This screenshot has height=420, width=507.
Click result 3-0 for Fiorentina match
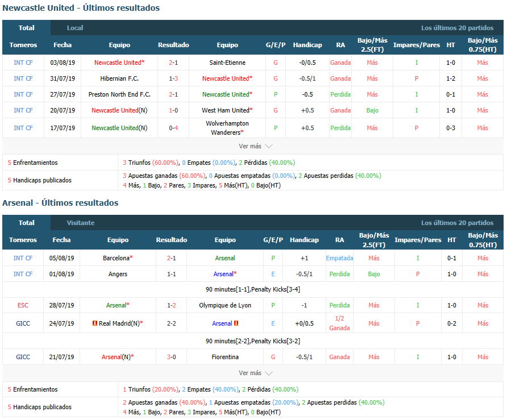click(172, 357)
